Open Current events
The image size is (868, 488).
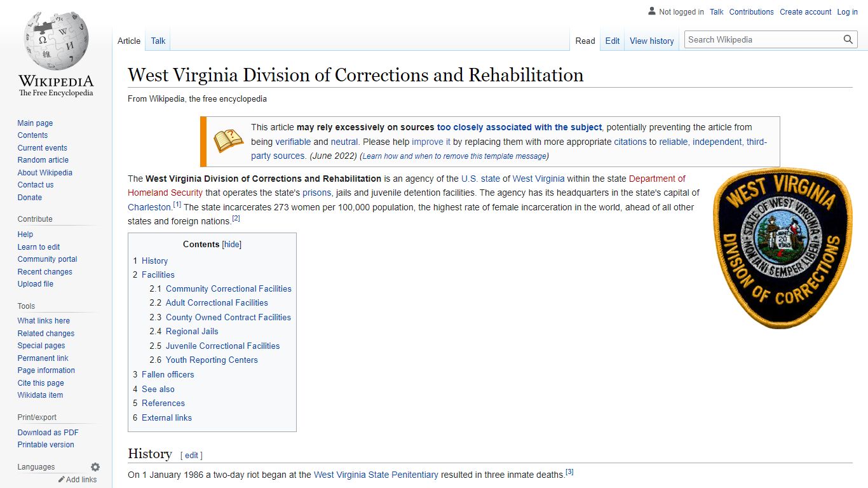[42, 148]
